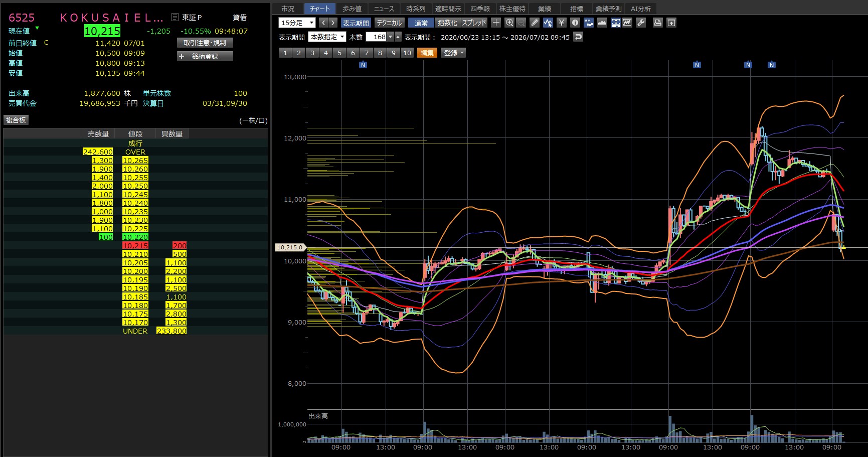The height and width of the screenshot is (457, 868).
Task: Switch to the 歩み値 tab
Action: click(x=352, y=9)
